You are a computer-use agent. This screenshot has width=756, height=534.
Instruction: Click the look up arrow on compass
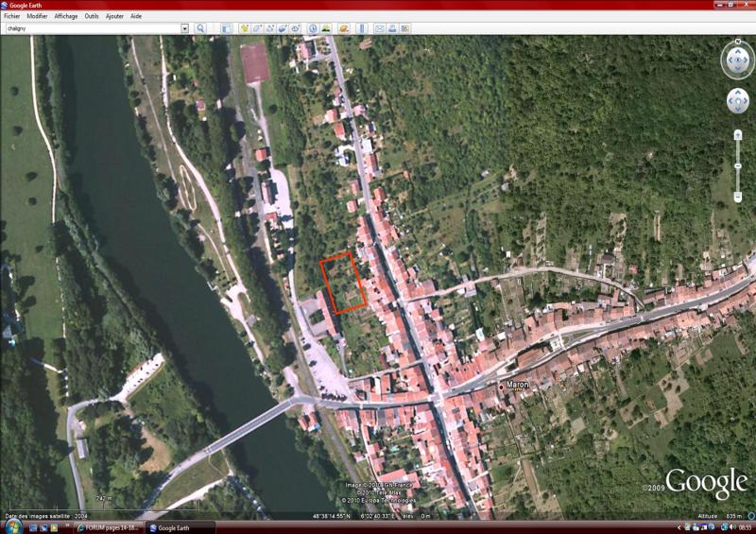coord(738,51)
